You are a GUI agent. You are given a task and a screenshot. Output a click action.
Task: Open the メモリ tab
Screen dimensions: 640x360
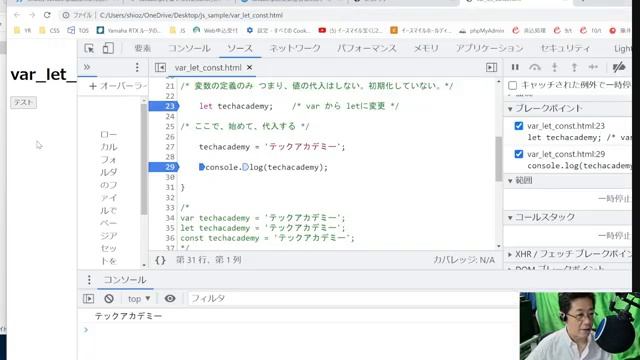[x=426, y=49]
